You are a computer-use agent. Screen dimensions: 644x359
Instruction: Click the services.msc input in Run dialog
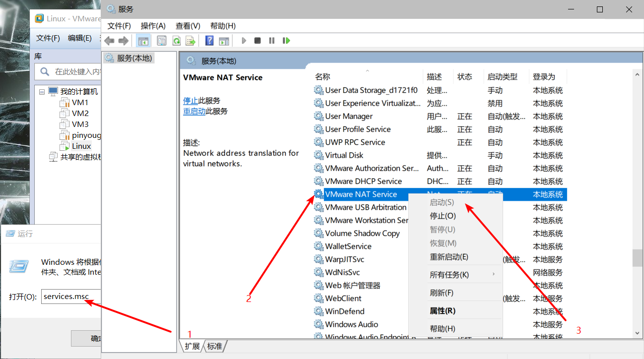[x=71, y=297]
